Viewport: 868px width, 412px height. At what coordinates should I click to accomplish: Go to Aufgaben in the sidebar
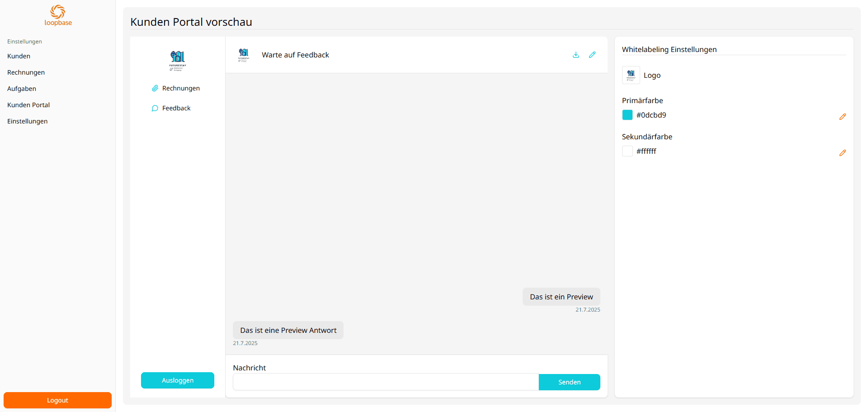pos(22,89)
